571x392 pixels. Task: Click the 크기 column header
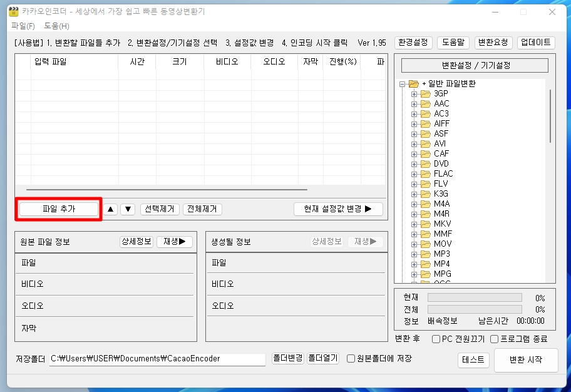coord(180,61)
